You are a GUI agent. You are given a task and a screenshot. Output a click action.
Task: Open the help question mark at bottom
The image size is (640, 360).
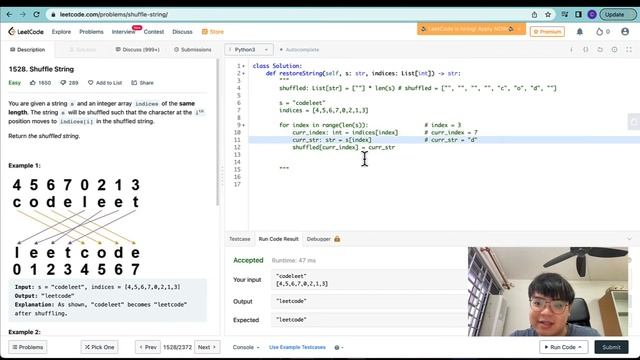[339, 347]
